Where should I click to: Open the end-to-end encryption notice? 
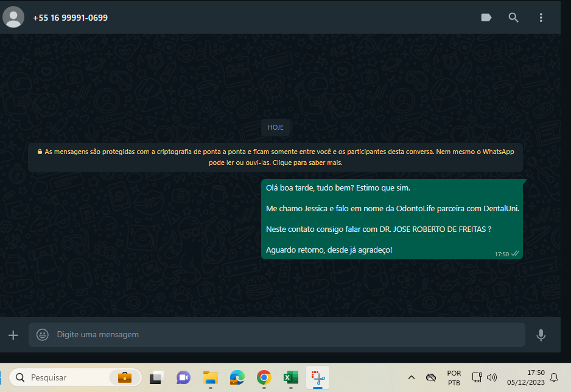pyautogui.click(x=275, y=157)
